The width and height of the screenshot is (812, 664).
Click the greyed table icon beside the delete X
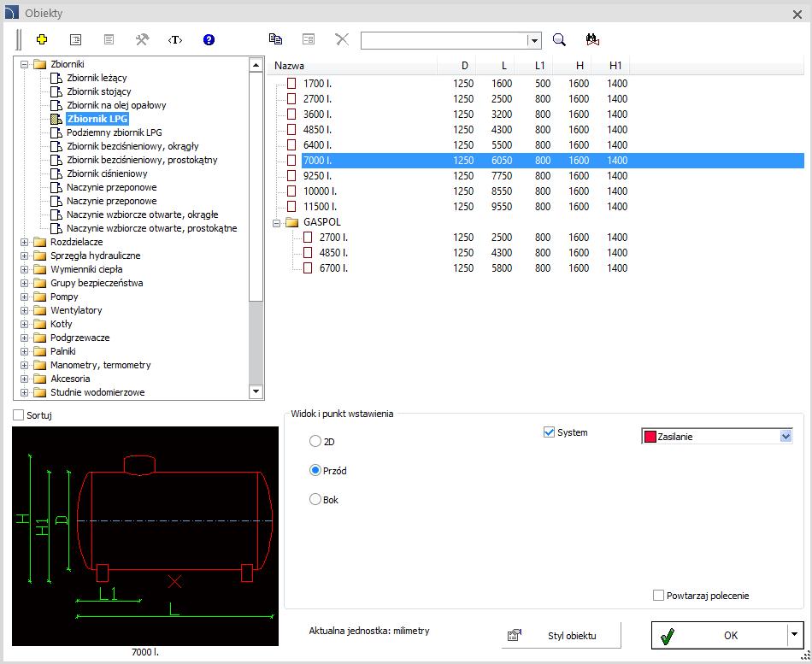click(x=309, y=38)
